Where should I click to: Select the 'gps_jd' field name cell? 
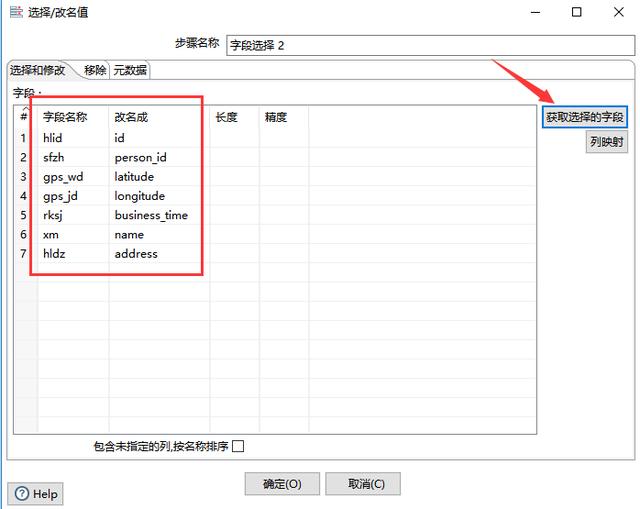(73, 196)
